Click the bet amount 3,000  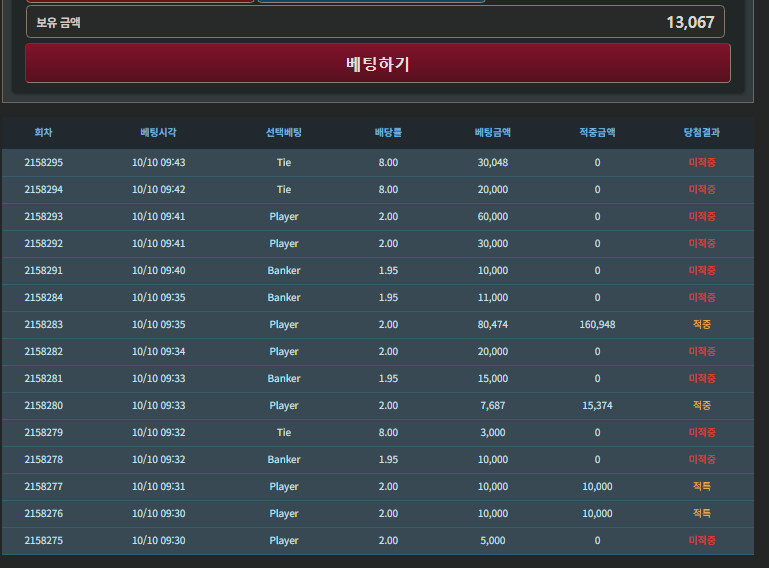[493, 432]
